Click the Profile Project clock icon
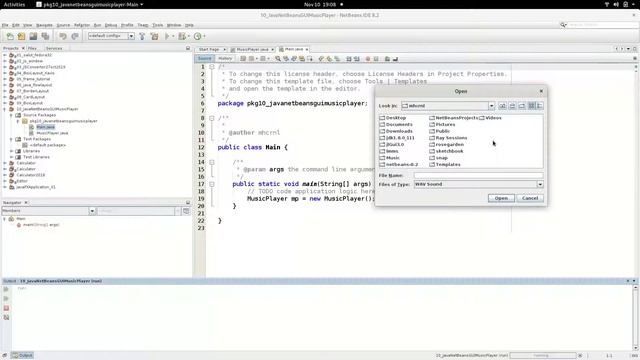The width and height of the screenshot is (640, 360). tap(198, 36)
